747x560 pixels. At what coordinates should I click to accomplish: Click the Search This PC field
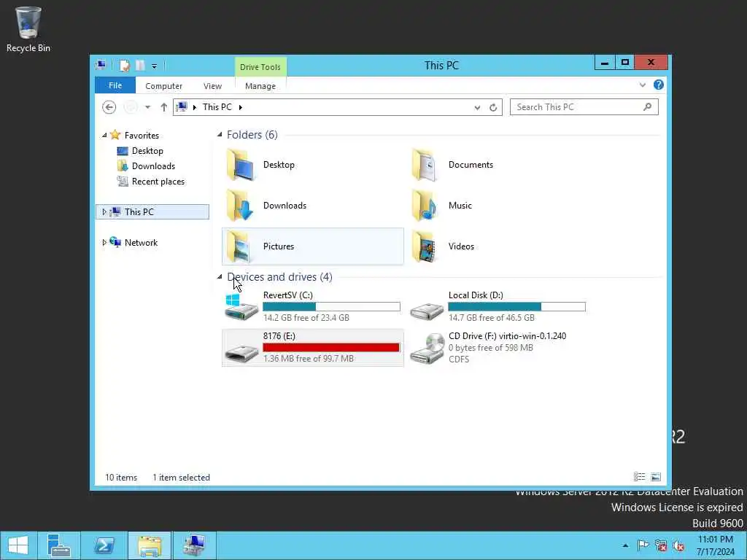tap(584, 107)
